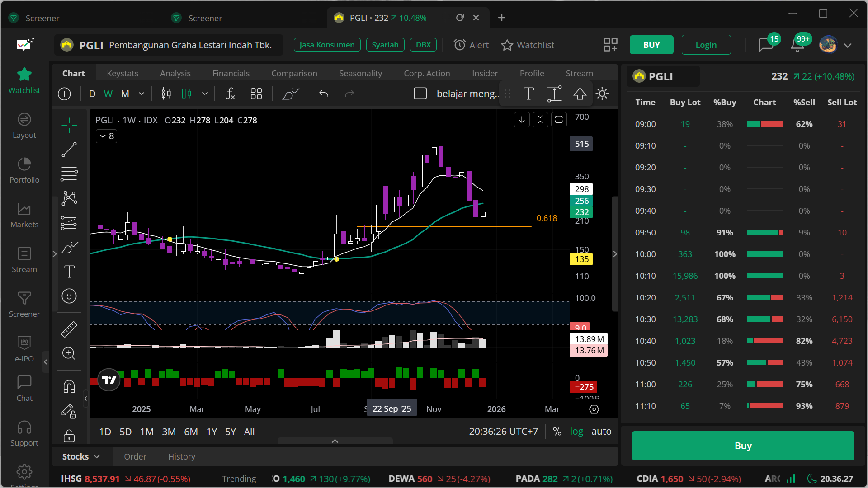
Task: Open the indicators fx button
Action: (230, 94)
